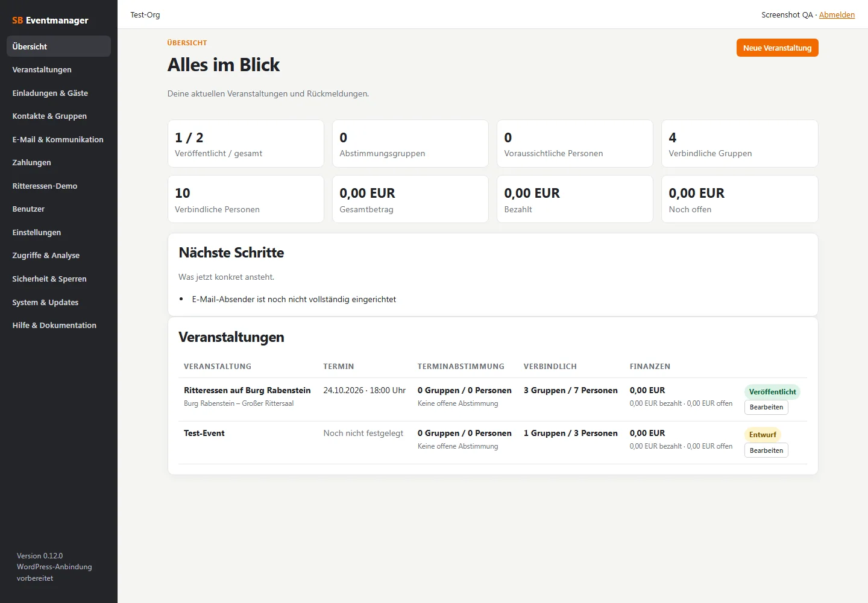Open the Ritteressen-Demo page
The image size is (868, 603).
point(58,186)
